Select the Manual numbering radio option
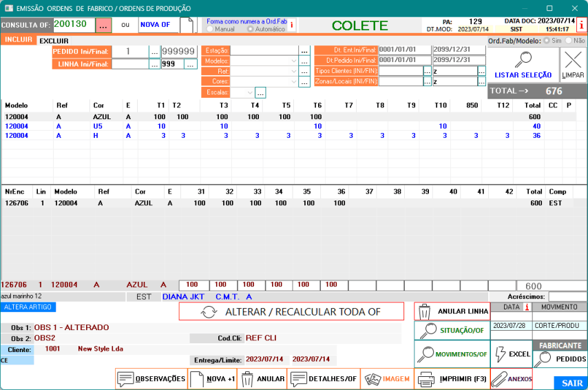The image size is (588, 390). (210, 30)
